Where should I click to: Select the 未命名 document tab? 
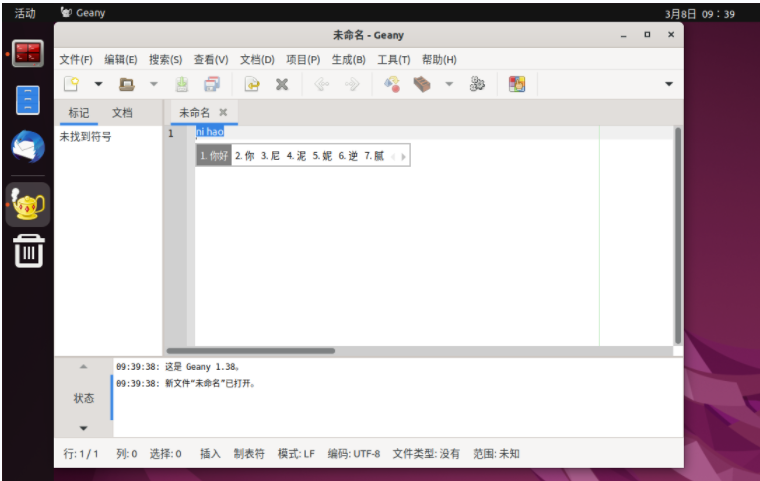point(194,113)
